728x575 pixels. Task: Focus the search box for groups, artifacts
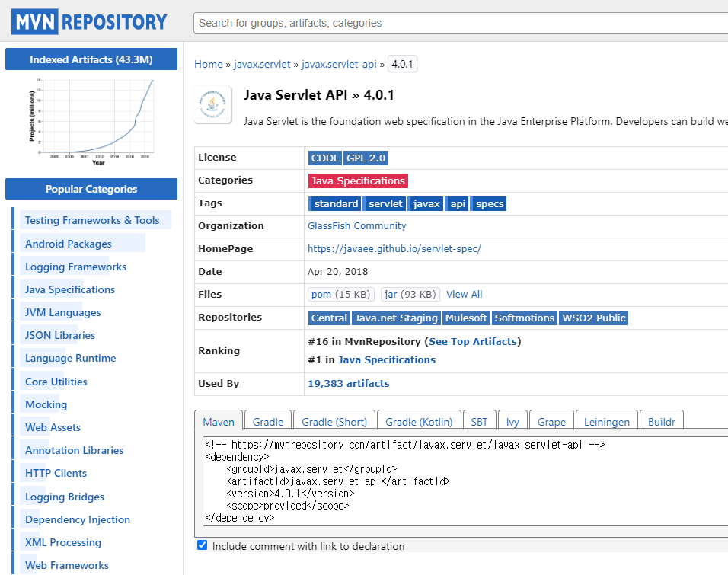pos(461,23)
